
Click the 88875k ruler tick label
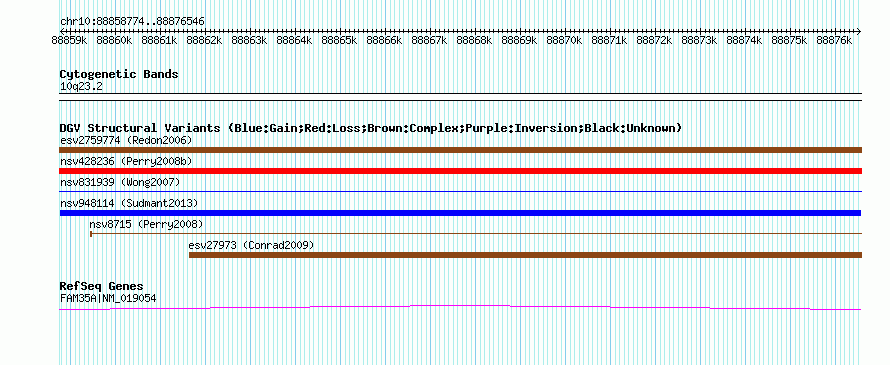coord(790,40)
